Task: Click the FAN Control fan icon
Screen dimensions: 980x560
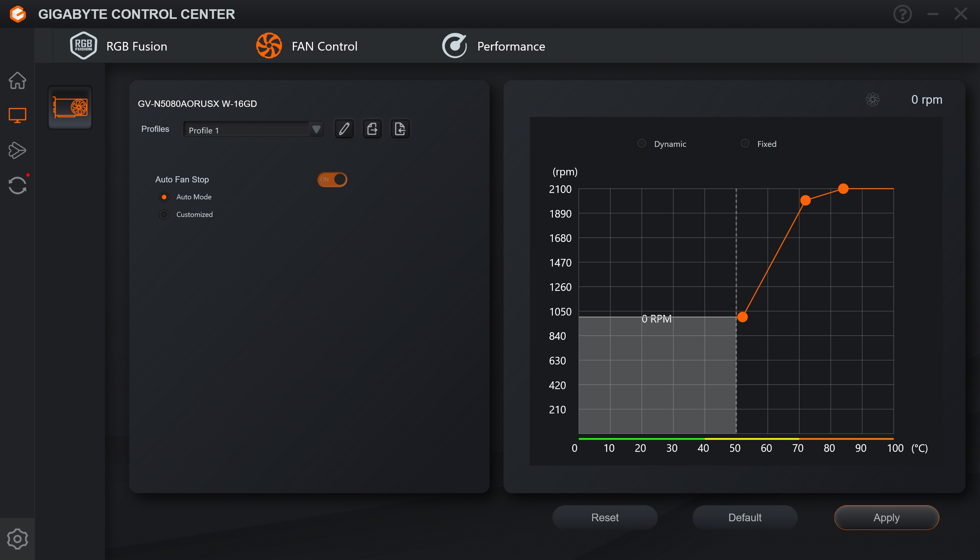Action: pos(269,46)
